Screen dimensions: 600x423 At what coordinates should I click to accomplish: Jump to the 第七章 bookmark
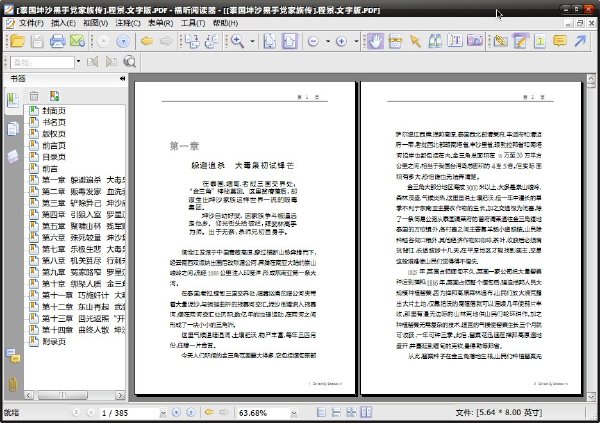click(83, 249)
